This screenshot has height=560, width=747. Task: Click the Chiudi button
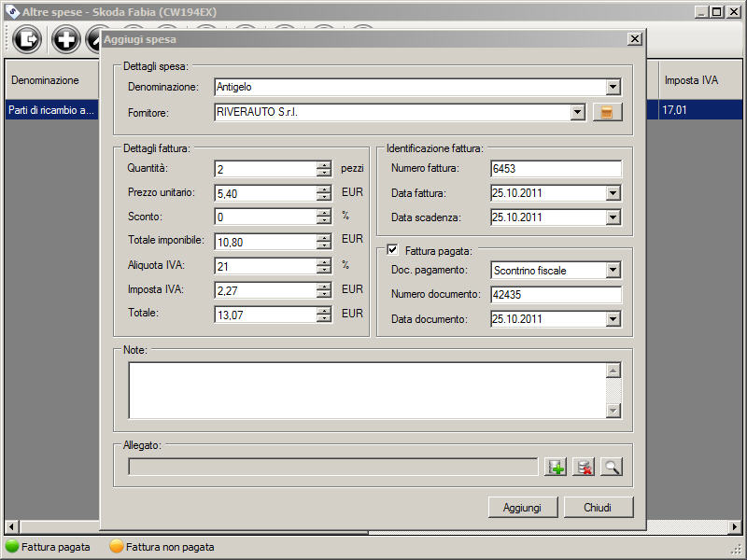click(599, 508)
